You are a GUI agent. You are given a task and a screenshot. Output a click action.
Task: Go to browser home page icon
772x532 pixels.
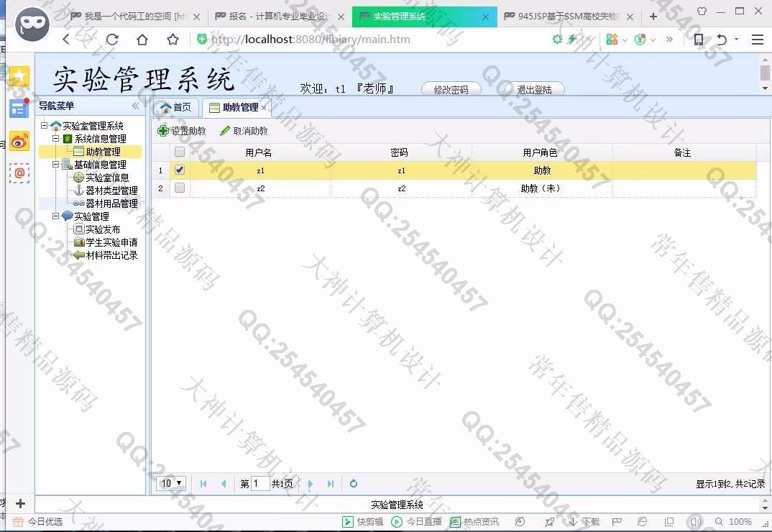pyautogui.click(x=142, y=40)
